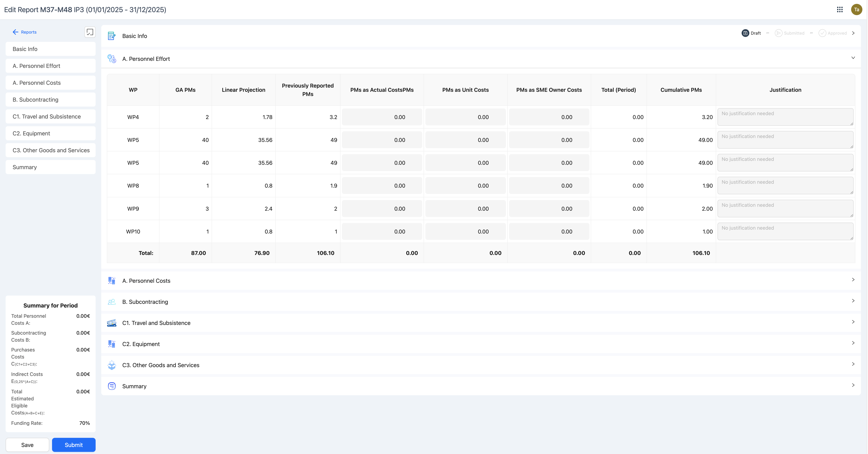Click the Subcontracting people icon
Image resolution: width=868 pixels, height=454 pixels.
pyautogui.click(x=112, y=302)
